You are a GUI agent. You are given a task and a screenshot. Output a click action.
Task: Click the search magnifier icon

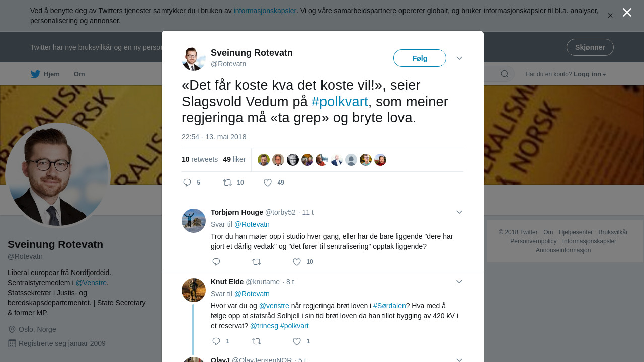(x=504, y=74)
